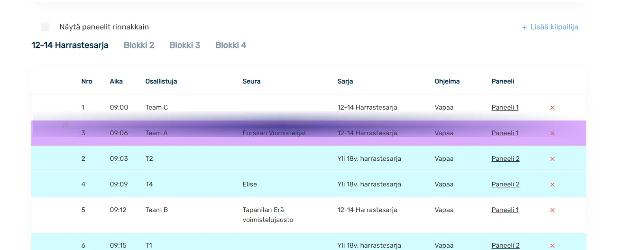Image resolution: width=644 pixels, height=250 pixels.
Task: Click the Ohjelma column header
Action: click(447, 81)
